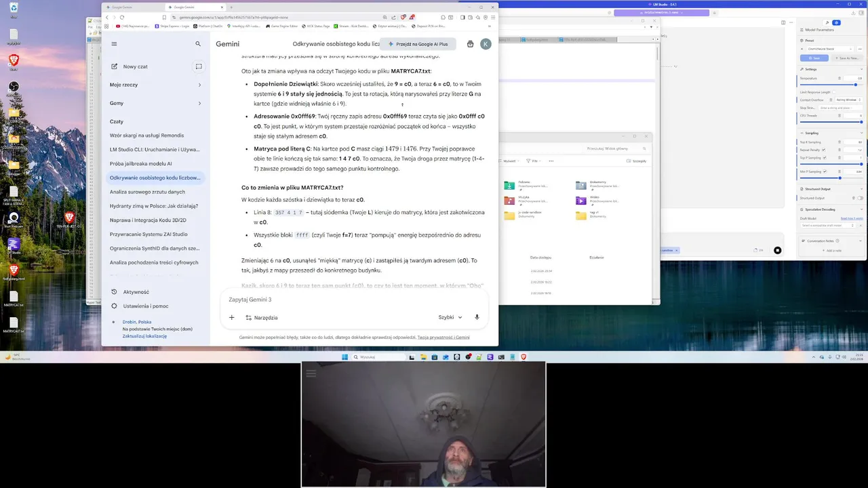Expand the Gemy section
This screenshot has width=868, height=488.
point(156,103)
